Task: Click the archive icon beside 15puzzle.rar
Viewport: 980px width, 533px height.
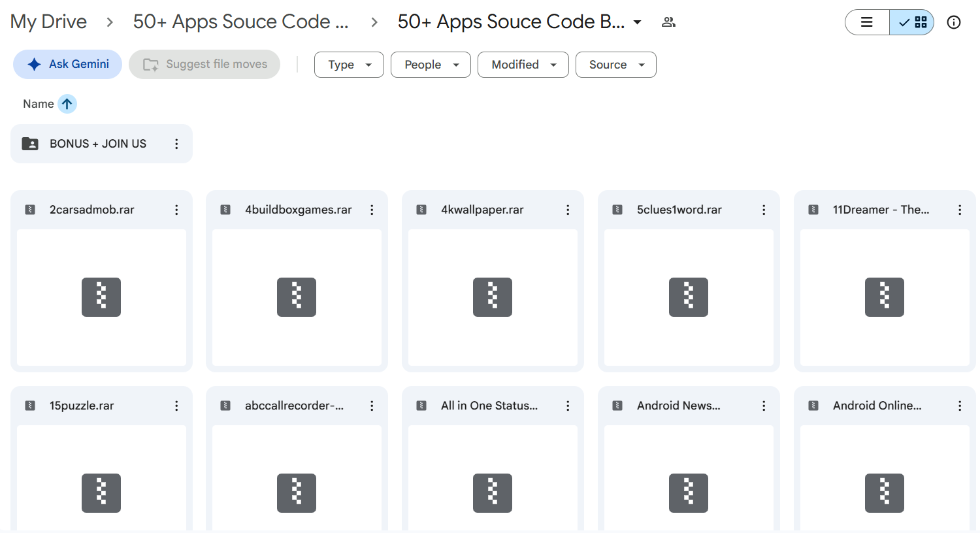Action: (30, 406)
